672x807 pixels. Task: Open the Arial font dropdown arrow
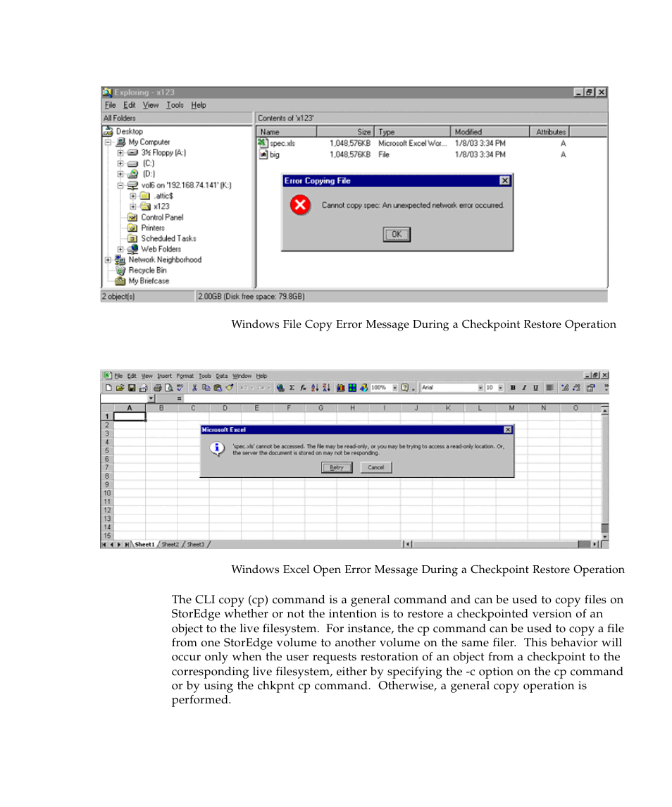click(x=480, y=388)
